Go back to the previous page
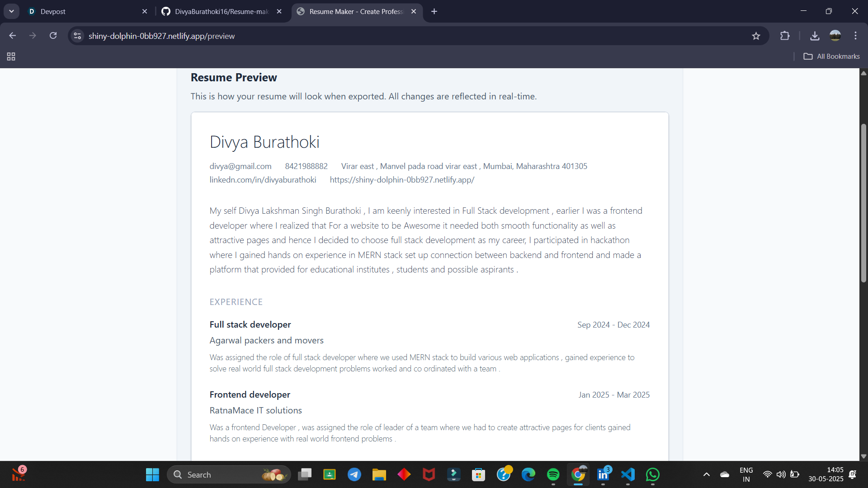868x488 pixels. point(12,36)
